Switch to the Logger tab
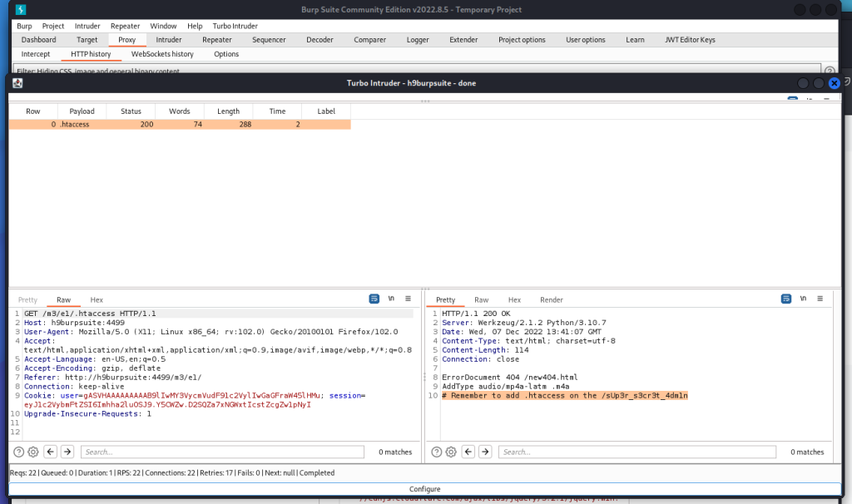 coord(418,40)
